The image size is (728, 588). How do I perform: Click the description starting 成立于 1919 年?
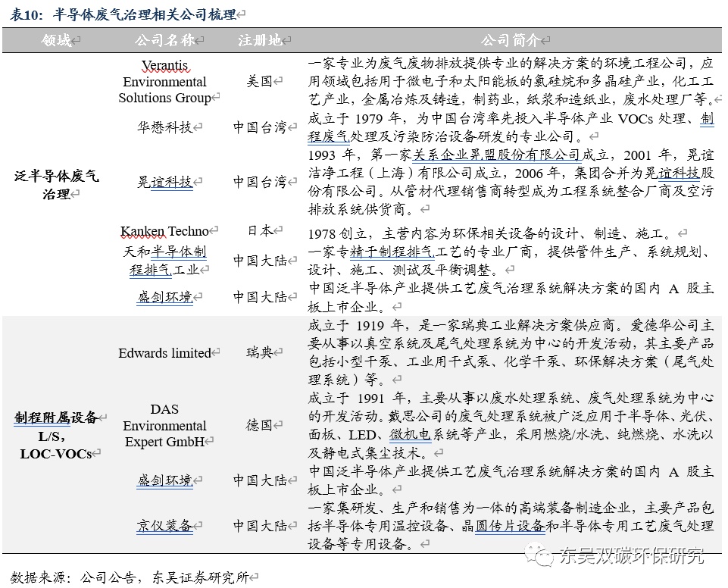pos(511,352)
